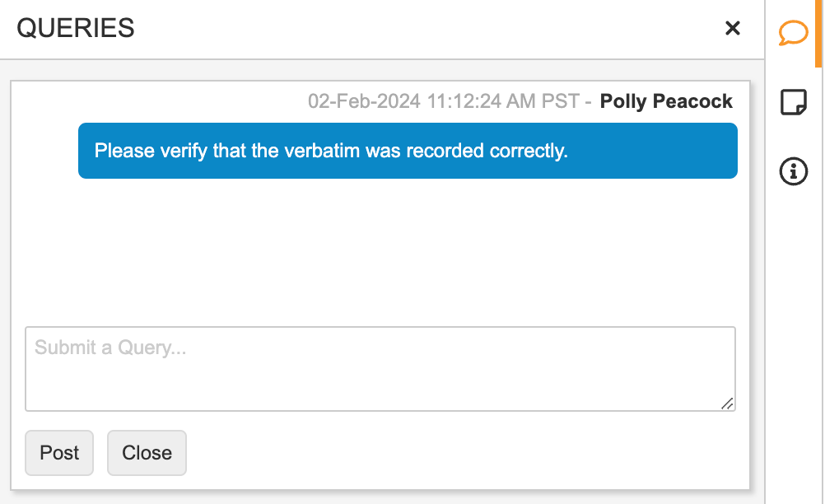
Task: Click the word "correctly" in the message
Action: coord(527,152)
